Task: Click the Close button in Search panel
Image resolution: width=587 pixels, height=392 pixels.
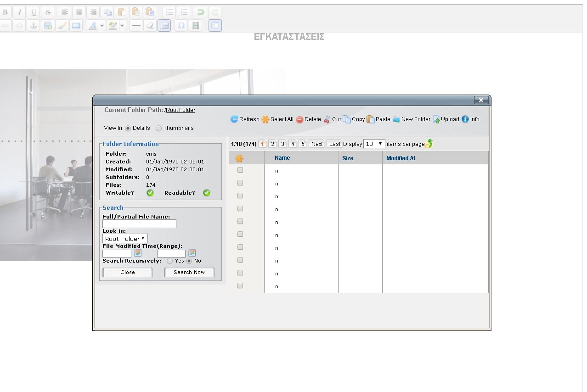Action: click(x=128, y=272)
